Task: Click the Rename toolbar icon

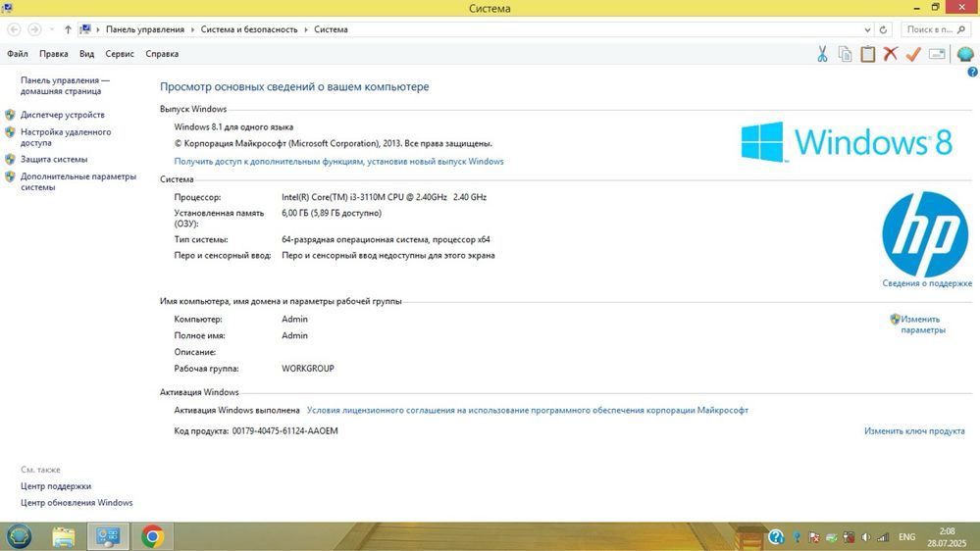Action: pos(936,54)
